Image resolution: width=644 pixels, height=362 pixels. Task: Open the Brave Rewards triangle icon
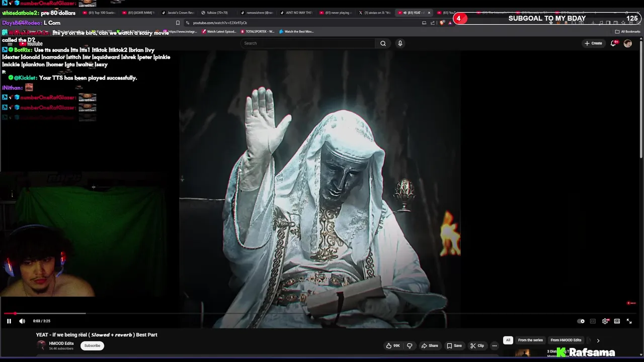click(x=451, y=23)
